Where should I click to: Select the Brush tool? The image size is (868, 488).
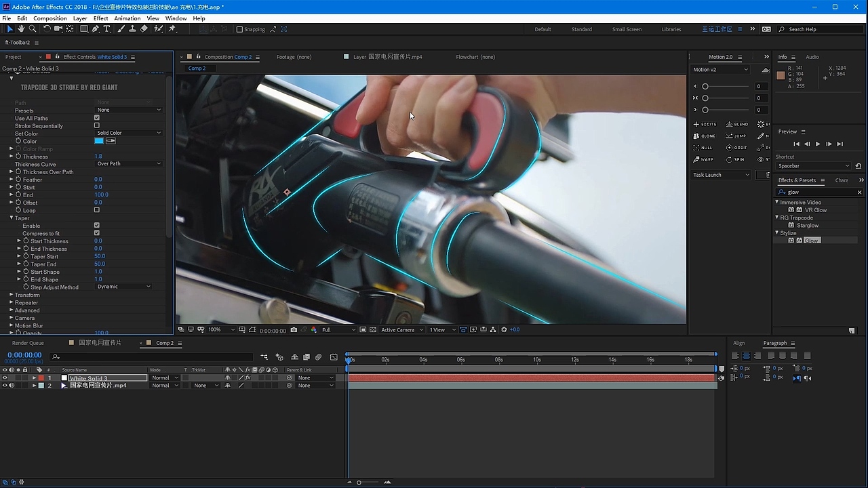click(x=121, y=29)
